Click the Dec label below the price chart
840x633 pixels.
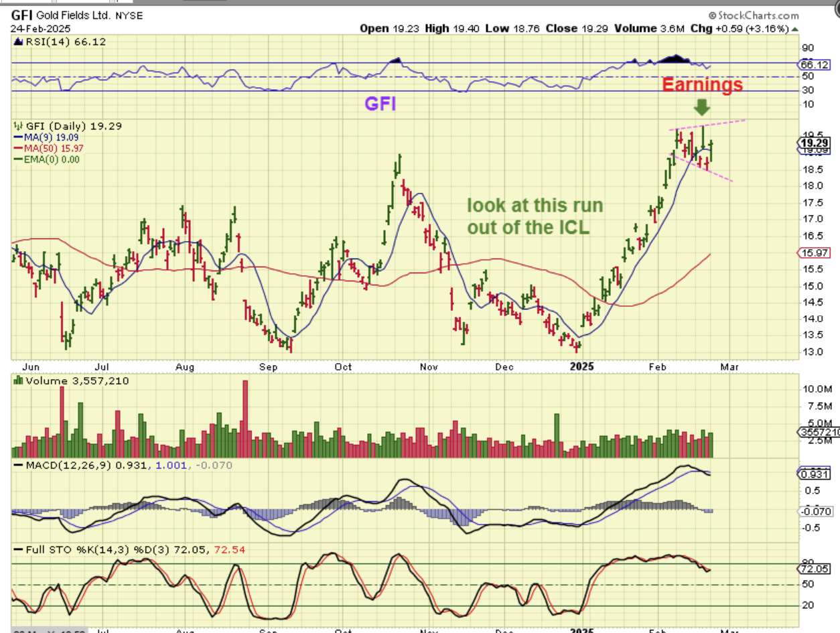click(x=504, y=366)
